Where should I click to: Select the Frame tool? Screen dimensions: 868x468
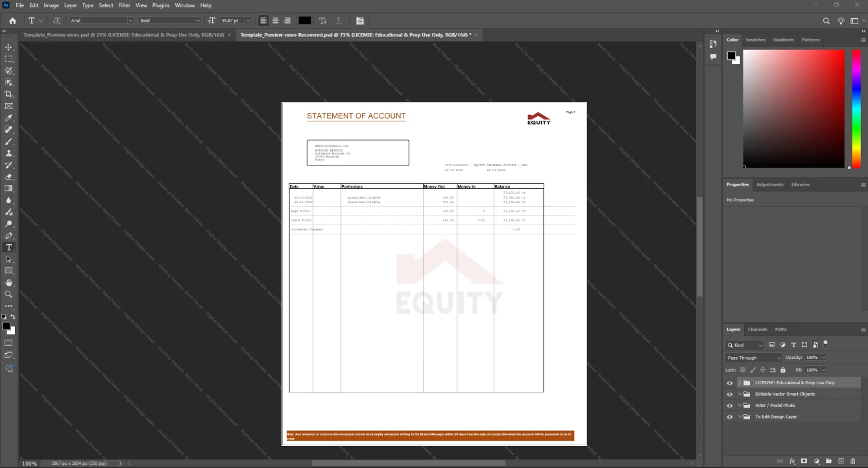(8, 106)
